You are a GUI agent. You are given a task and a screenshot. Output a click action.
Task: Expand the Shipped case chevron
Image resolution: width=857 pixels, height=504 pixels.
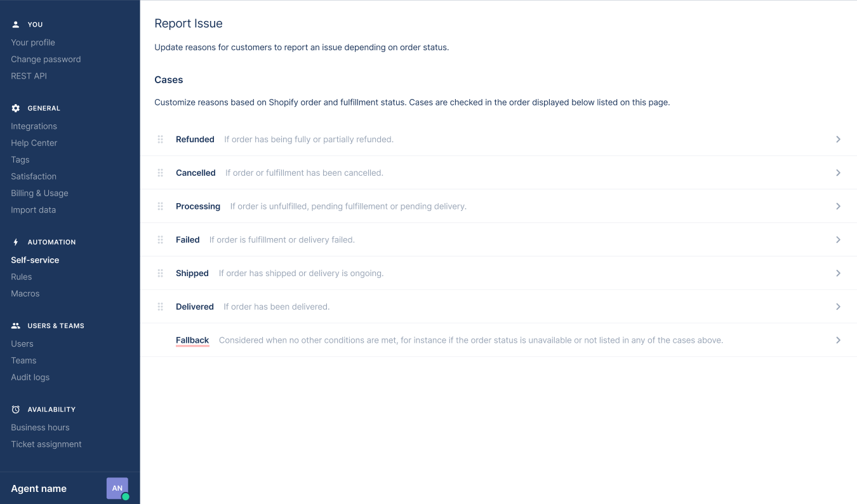click(x=838, y=273)
